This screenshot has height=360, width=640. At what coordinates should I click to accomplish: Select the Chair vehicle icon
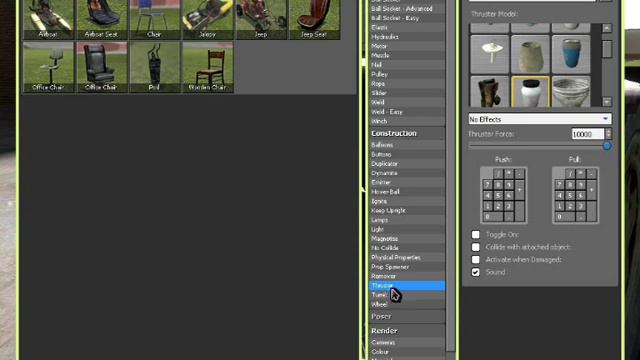coord(155,20)
